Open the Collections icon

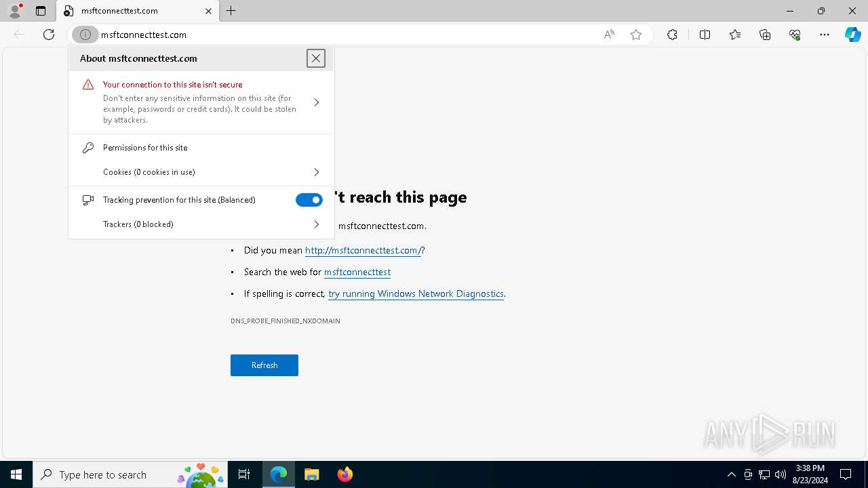pos(765,35)
